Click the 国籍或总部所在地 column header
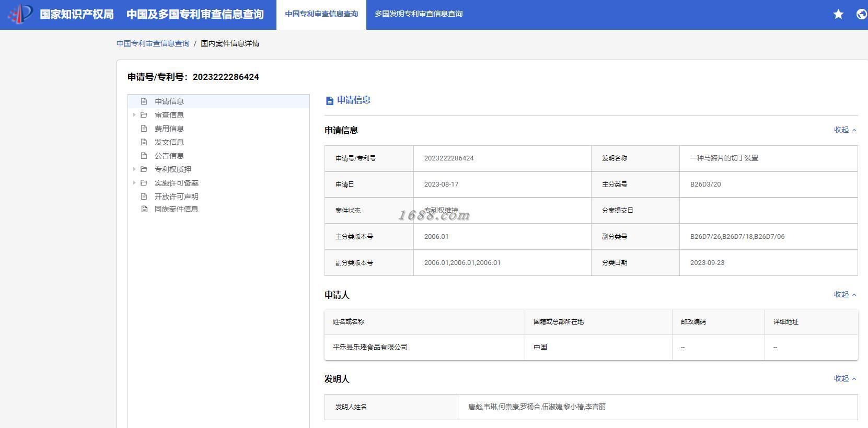The height and width of the screenshot is (428, 868). [598, 322]
